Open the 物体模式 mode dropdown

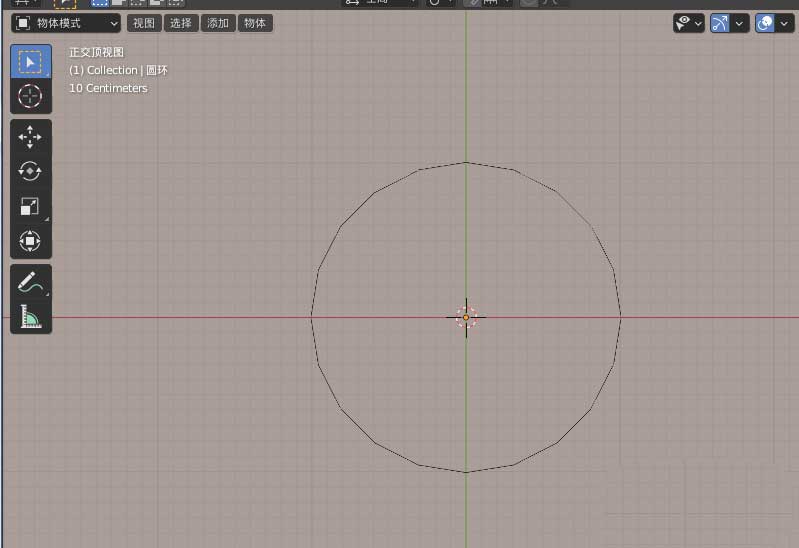(66, 23)
